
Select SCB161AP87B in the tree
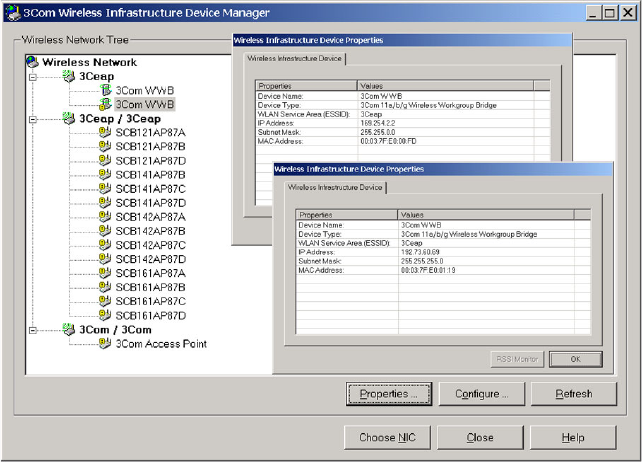(x=150, y=288)
